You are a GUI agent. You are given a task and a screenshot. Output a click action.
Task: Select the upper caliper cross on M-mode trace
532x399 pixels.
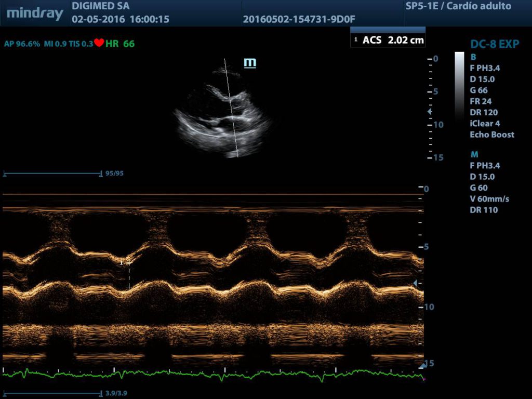point(129,263)
